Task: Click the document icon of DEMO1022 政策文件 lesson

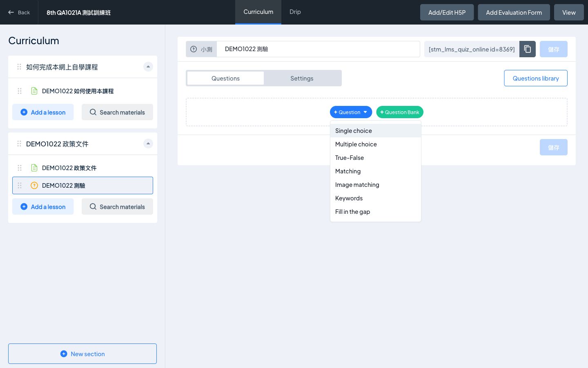Action: click(x=34, y=168)
